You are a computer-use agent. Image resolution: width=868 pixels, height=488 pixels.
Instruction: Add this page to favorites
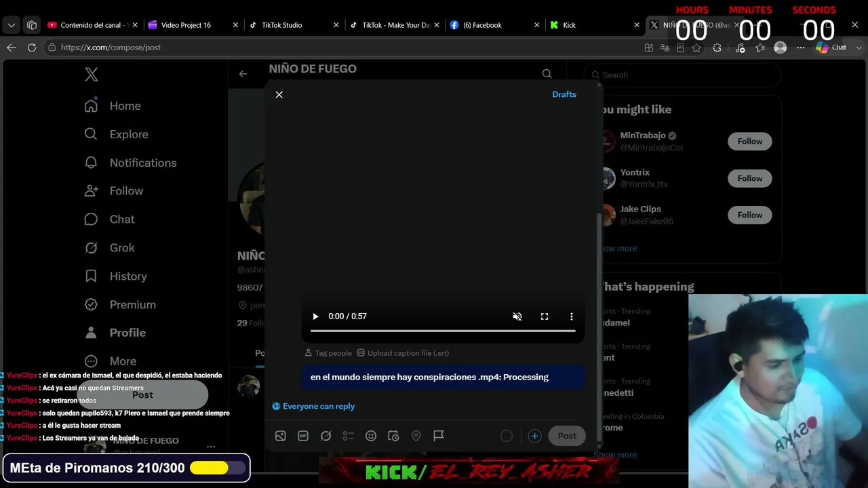pyautogui.click(x=697, y=47)
